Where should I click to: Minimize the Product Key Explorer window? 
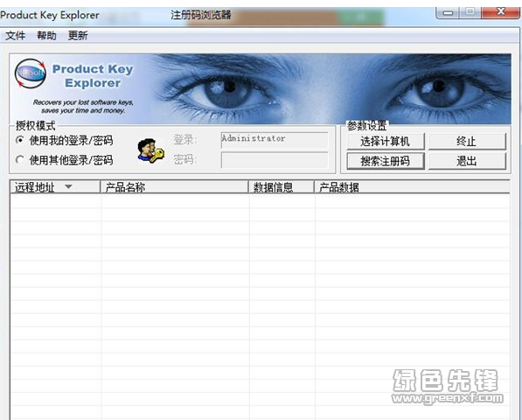[x=448, y=12]
